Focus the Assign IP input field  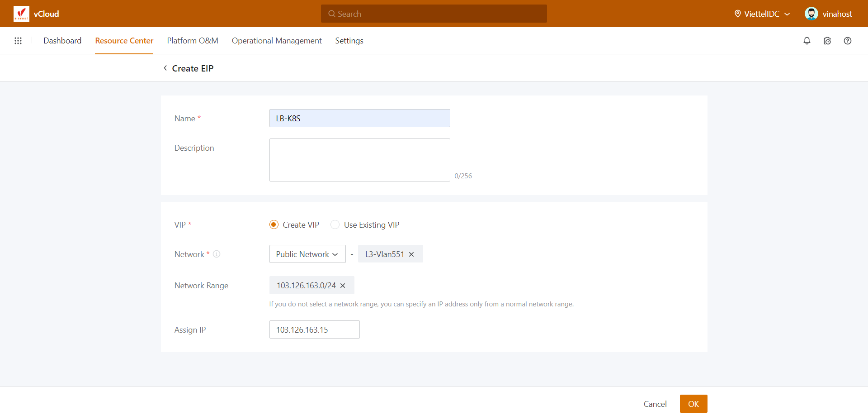pyautogui.click(x=314, y=329)
